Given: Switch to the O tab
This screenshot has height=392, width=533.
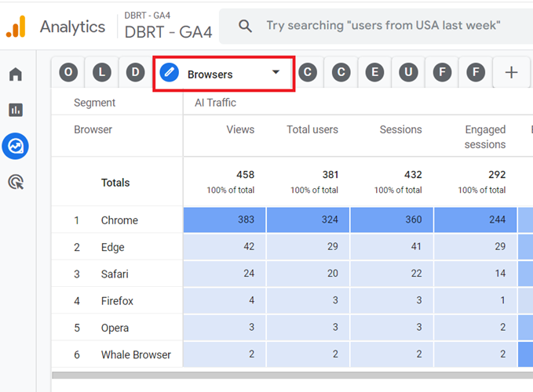Looking at the screenshot, I should tap(68, 72).
